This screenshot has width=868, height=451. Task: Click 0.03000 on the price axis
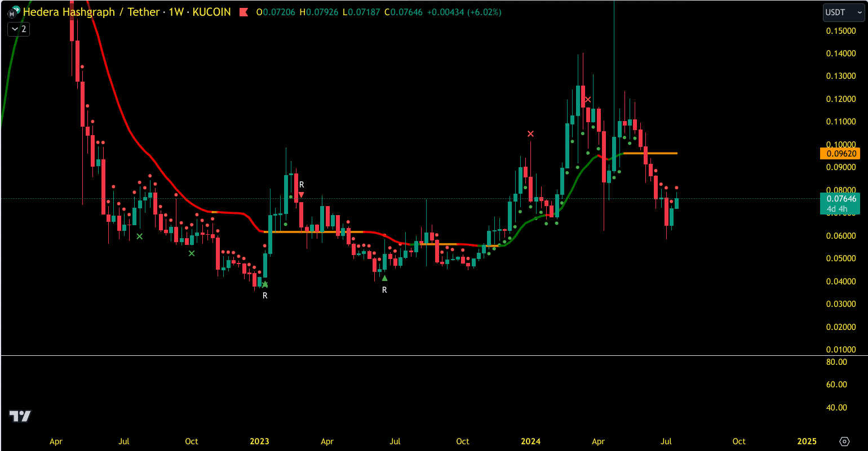coord(840,304)
